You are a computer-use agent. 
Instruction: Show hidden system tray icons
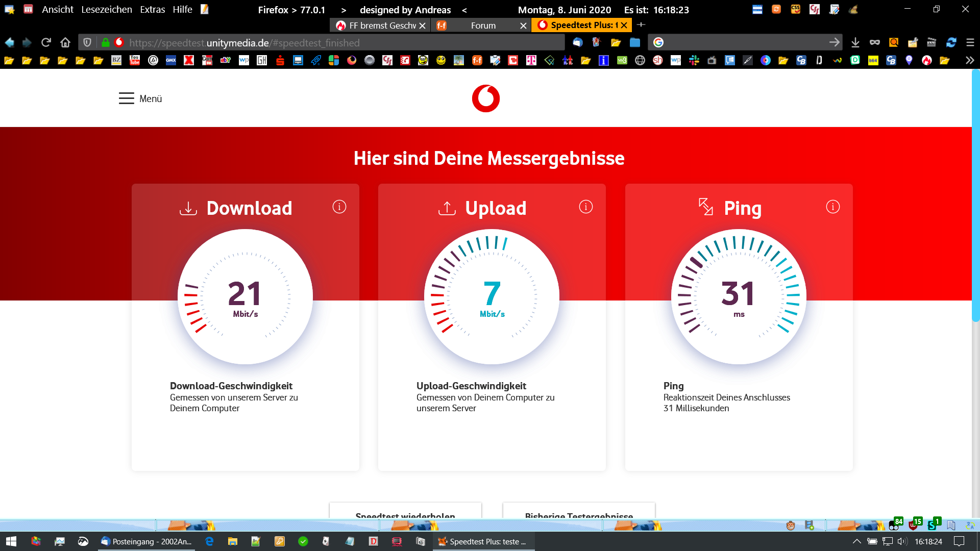click(x=856, y=541)
